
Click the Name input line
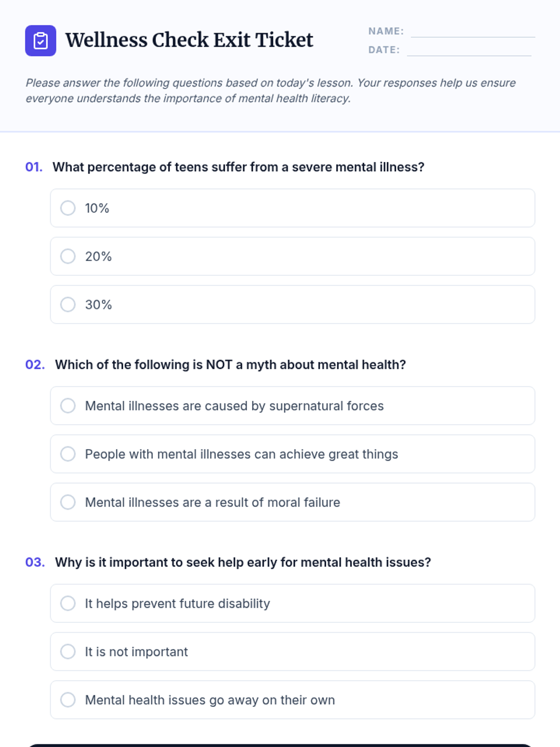[472, 32]
